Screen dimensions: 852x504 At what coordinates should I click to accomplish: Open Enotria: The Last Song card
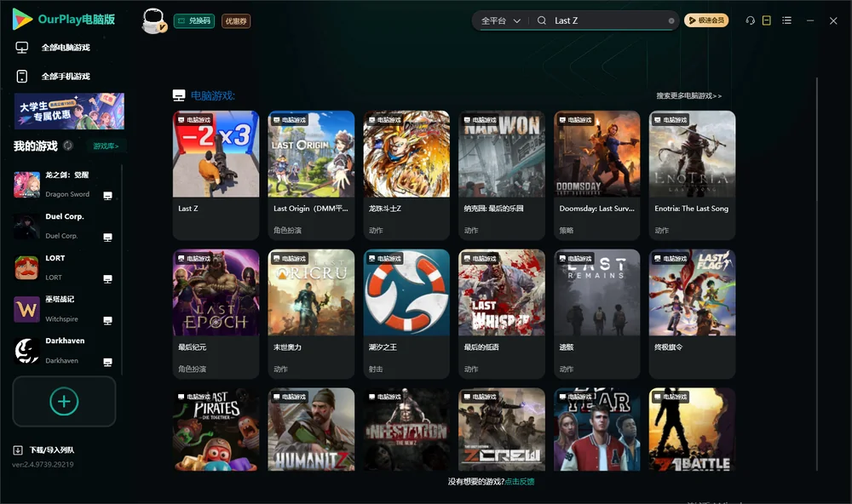pos(692,175)
